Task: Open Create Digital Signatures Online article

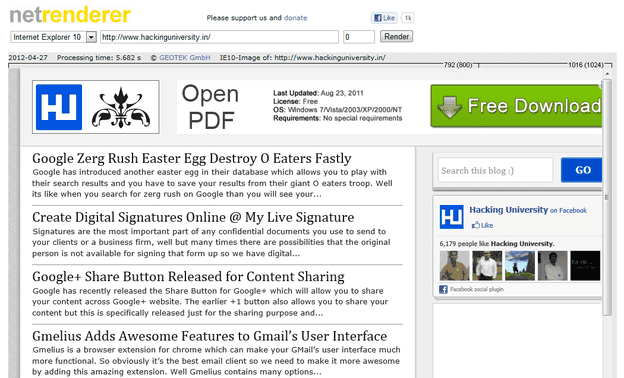Action: tap(193, 217)
